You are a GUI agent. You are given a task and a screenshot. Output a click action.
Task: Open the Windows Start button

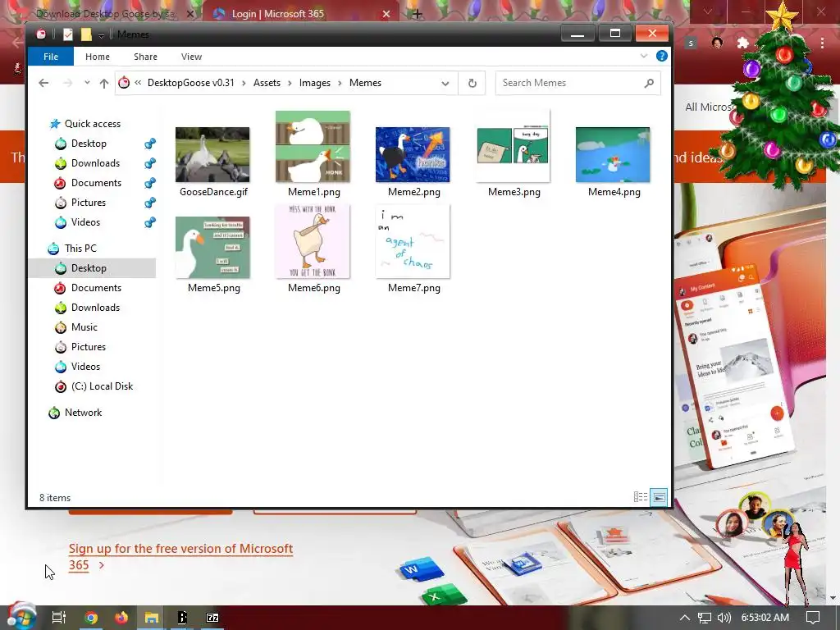pos(21,617)
